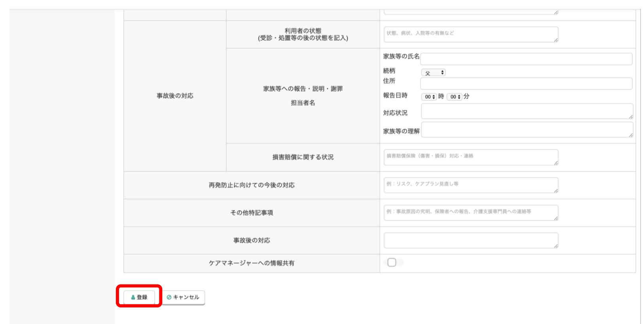The image size is (644, 324).
Task: Enable ケアマネージャーへの情報共有 checkbox
Action: coord(392,262)
